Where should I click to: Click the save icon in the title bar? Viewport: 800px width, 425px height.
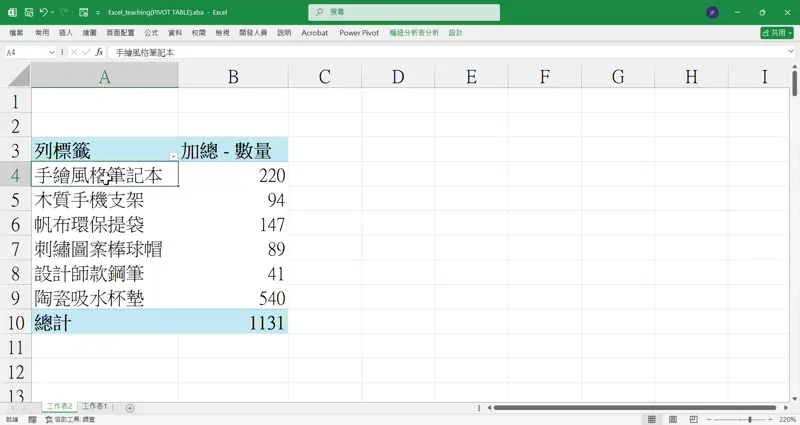tap(29, 12)
